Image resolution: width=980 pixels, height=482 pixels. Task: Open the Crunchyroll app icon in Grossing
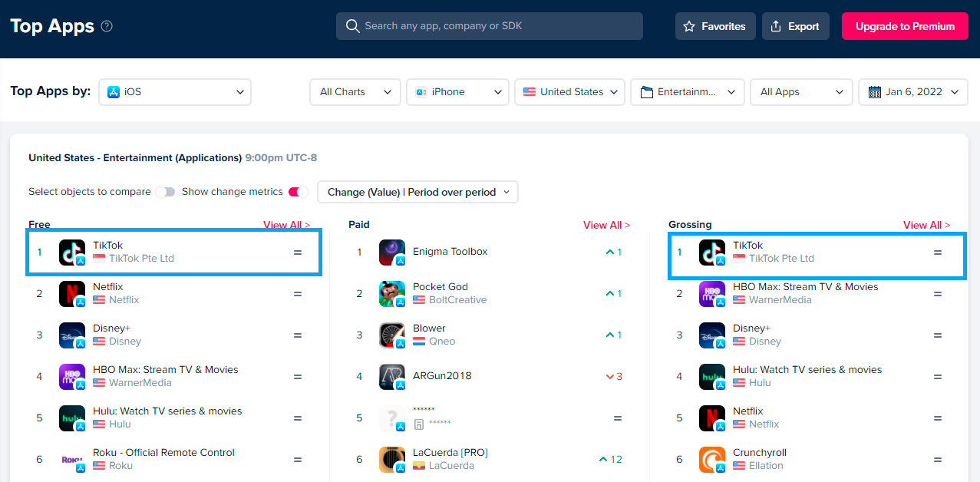[x=712, y=460]
